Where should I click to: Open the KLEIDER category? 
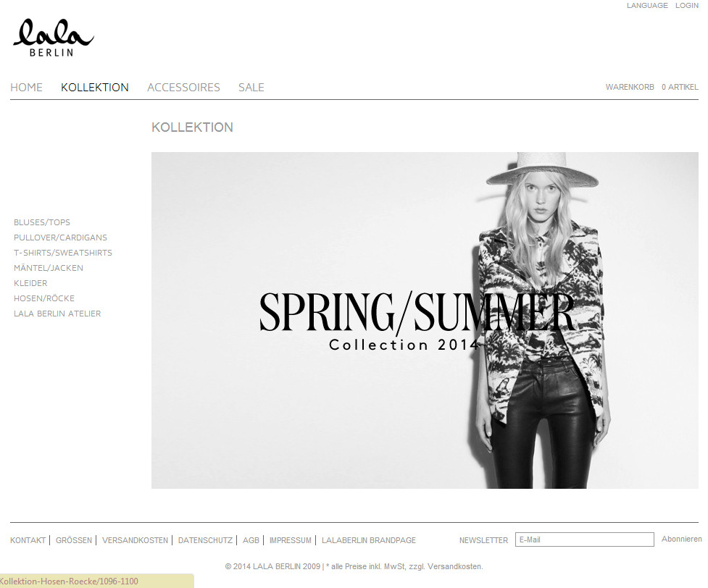pos(30,283)
